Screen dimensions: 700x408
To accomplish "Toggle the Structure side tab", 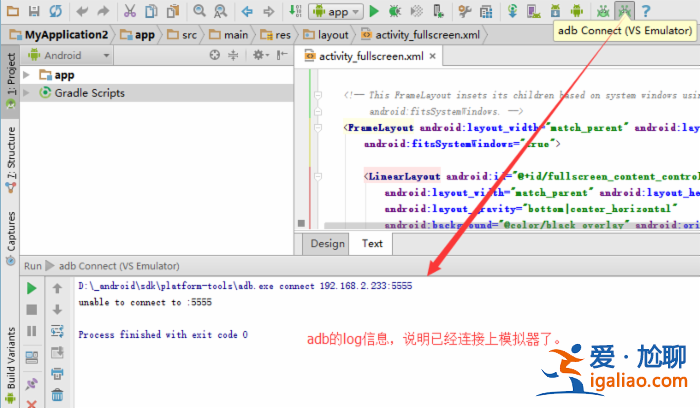I will click(11, 159).
